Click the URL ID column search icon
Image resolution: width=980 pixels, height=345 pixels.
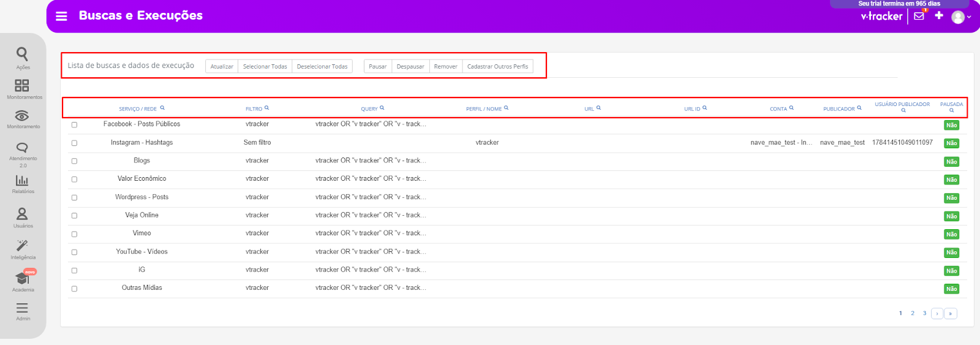704,108
